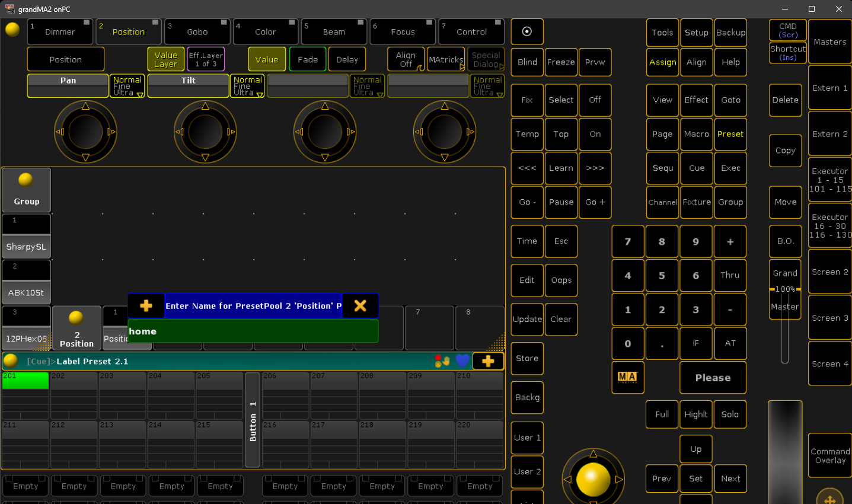852x504 pixels.
Task: Toggle the Freeze key
Action: coord(561,62)
